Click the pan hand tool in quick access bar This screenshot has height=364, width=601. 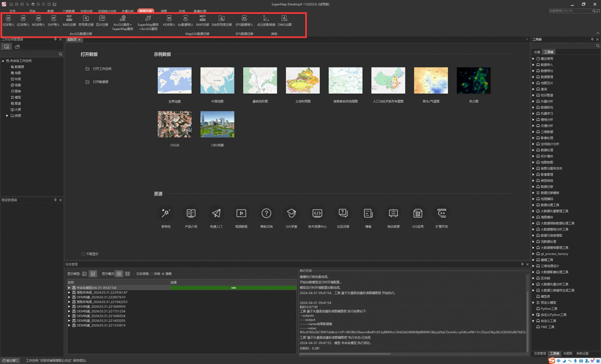tap(33, 4)
